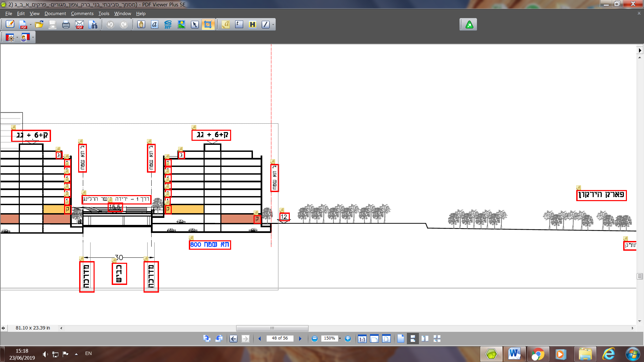Switch to facing pages layout
The width and height of the screenshot is (644, 362).
(x=425, y=339)
